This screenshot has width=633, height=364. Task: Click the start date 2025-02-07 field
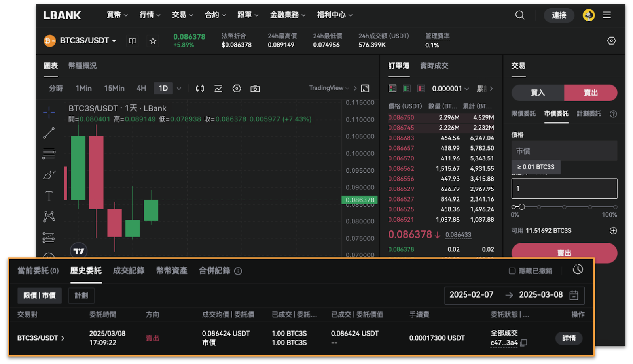click(x=472, y=295)
